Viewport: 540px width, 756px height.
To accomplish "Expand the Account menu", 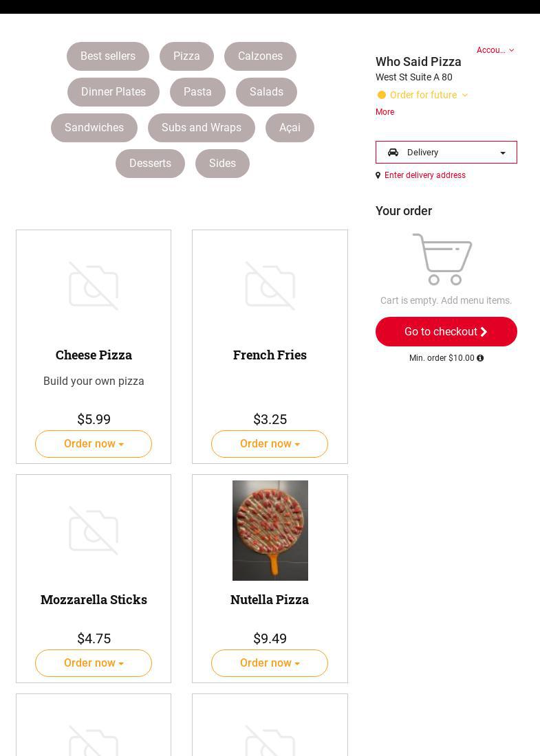I will (495, 50).
